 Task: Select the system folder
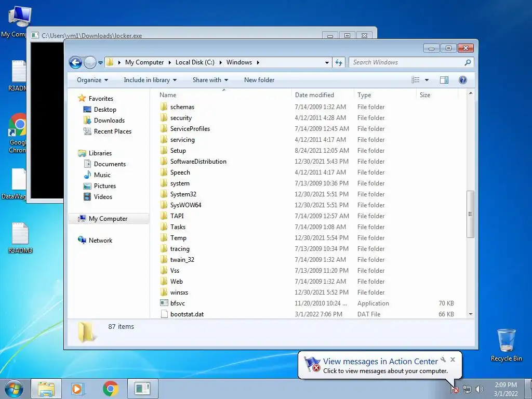180,183
